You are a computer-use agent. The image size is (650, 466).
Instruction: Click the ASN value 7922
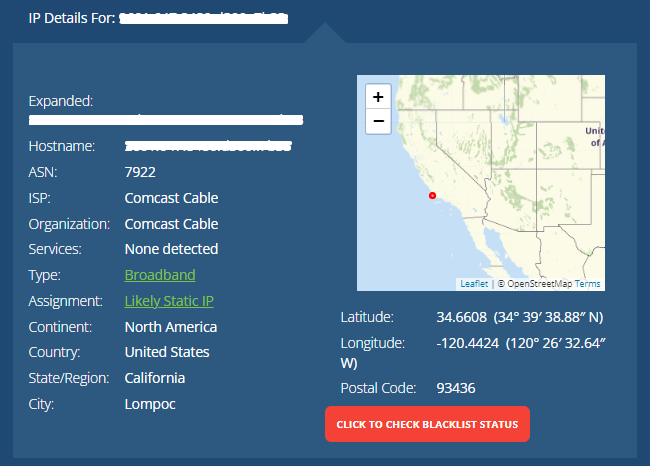140,172
